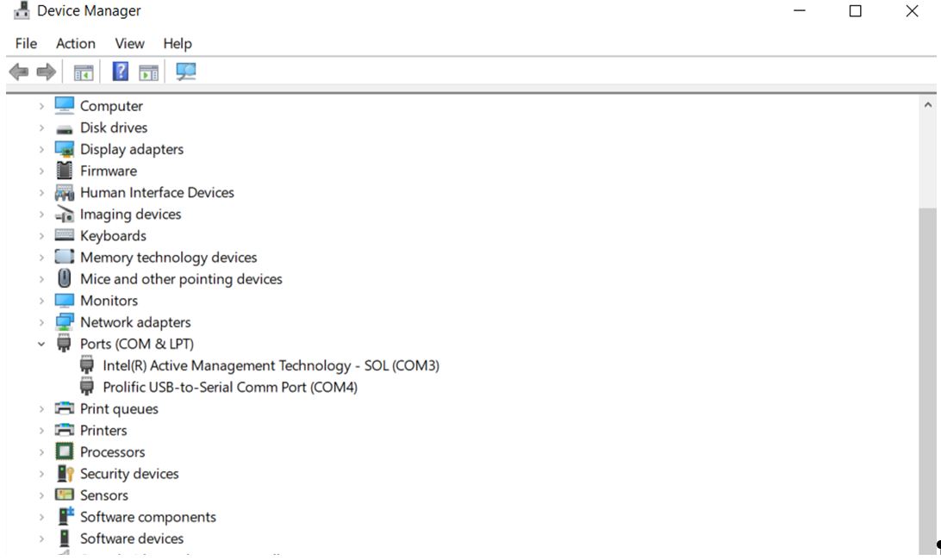Collapse the Ports (COM & LPT) node
Viewport: 941px width, 560px height.
[41, 344]
